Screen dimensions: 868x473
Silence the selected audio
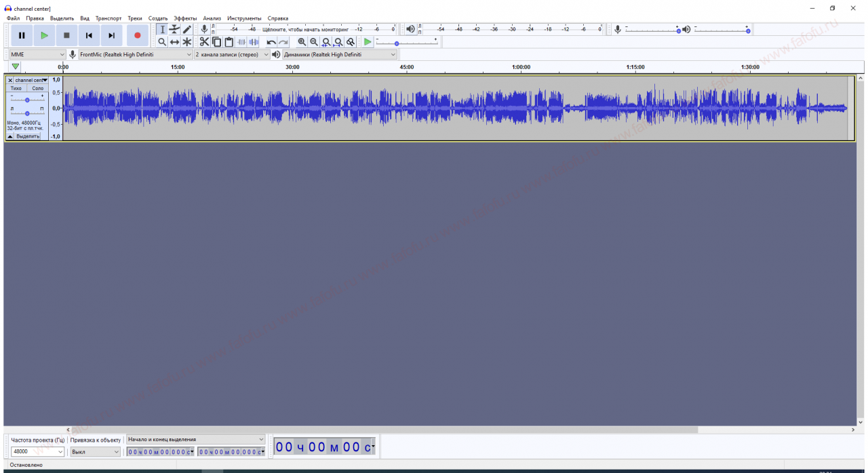[x=254, y=42]
